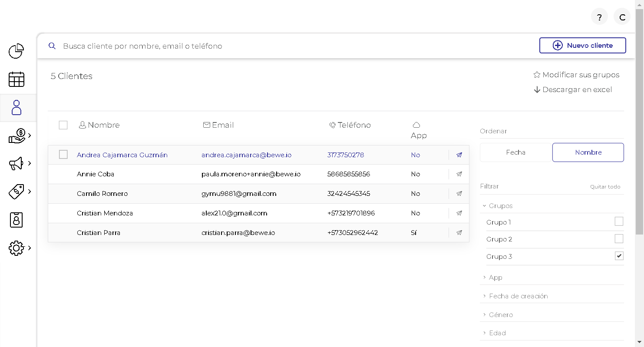Viewport: 644px width, 347px height.
Task: Click phone number +573052962442
Action: click(x=353, y=233)
